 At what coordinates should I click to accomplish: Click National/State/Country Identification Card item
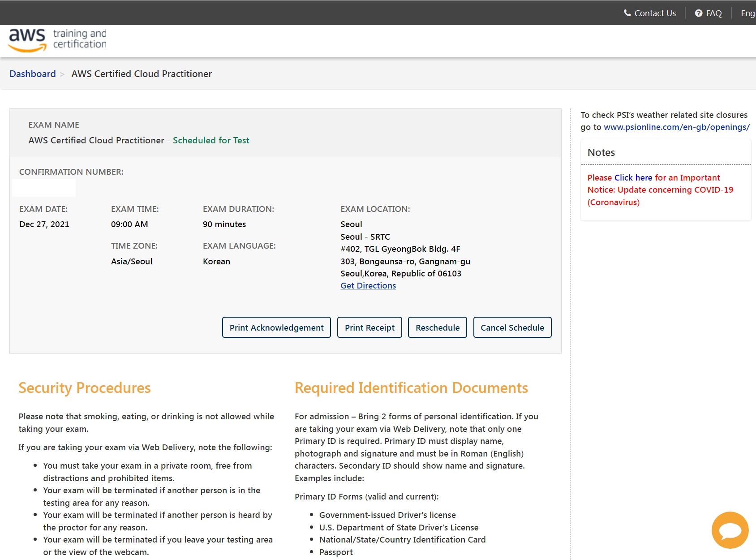click(x=402, y=540)
